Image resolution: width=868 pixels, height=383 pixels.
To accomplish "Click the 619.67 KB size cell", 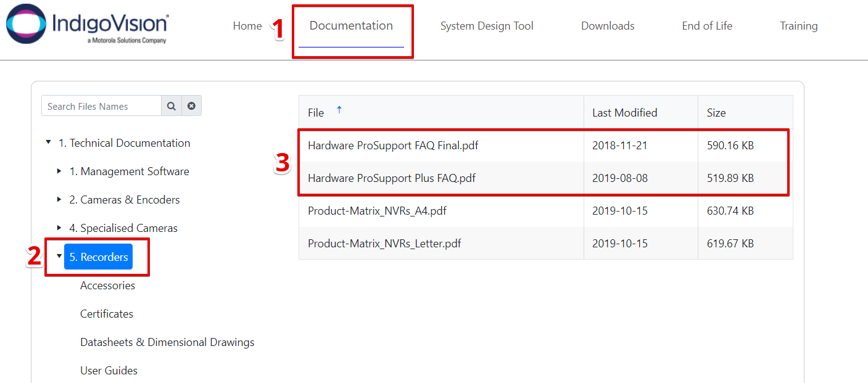I will [730, 244].
